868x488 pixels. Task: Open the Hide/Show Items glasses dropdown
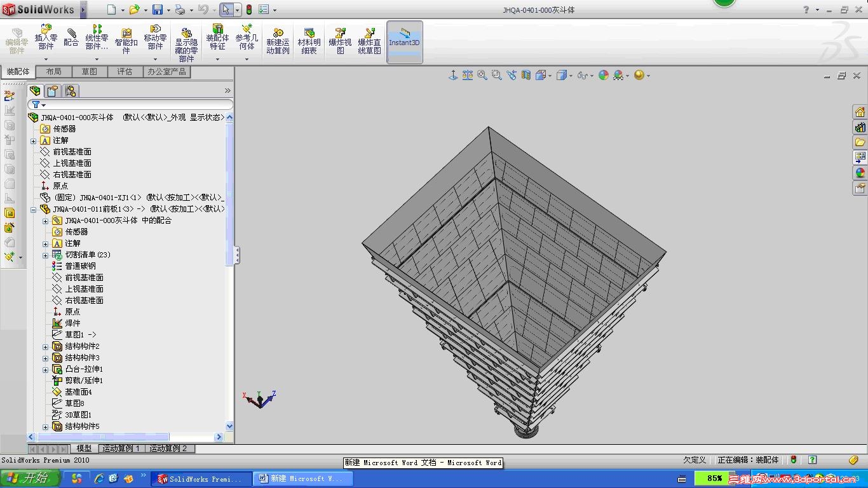point(592,76)
